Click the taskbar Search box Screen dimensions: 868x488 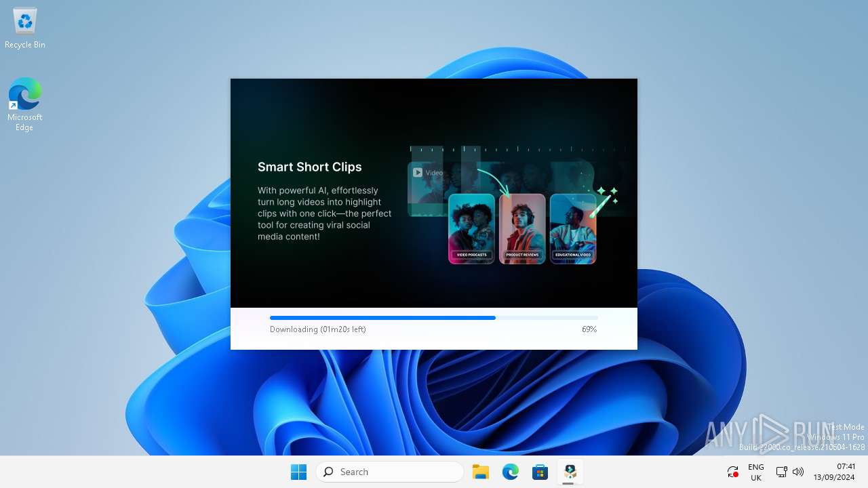pos(390,472)
